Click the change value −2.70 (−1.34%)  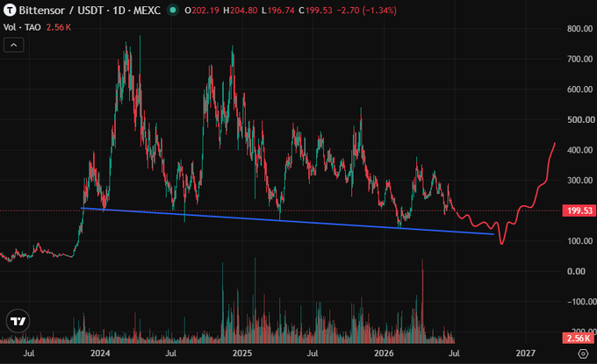click(367, 11)
